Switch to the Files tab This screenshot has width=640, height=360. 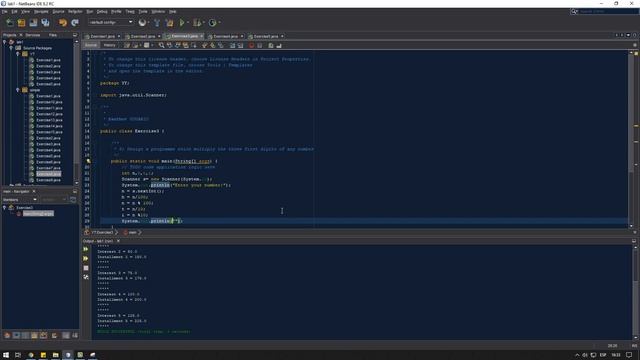click(x=53, y=35)
